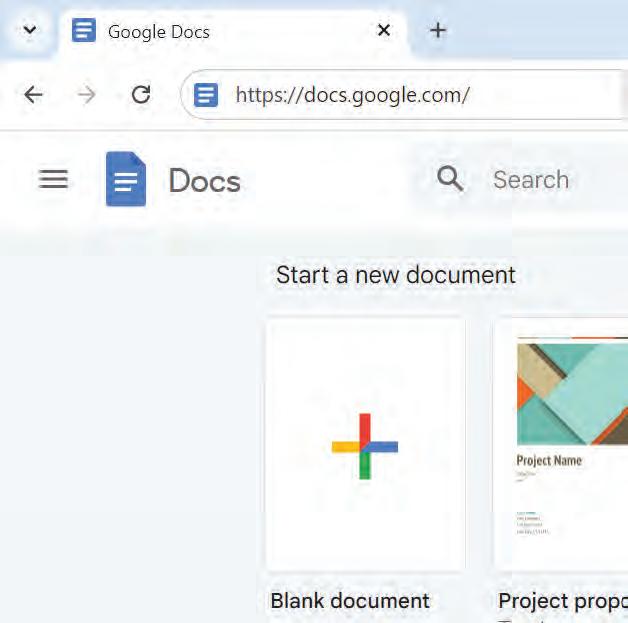Viewport: 628px width, 623px height.
Task: Close the Google Docs tab
Action: 384,30
